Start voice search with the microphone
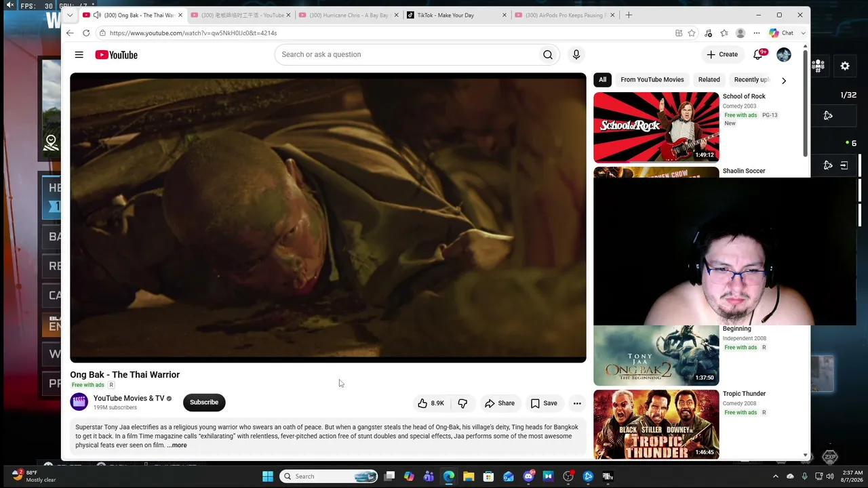 [576, 55]
